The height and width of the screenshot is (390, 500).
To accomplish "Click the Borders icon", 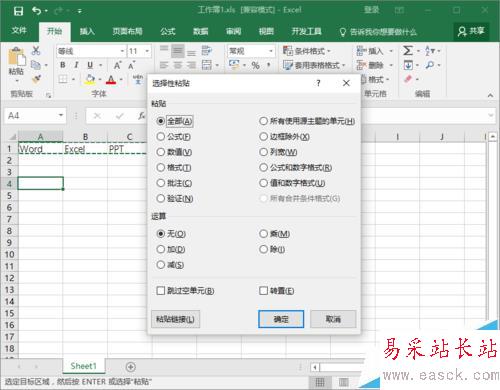I will tap(63, 79).
